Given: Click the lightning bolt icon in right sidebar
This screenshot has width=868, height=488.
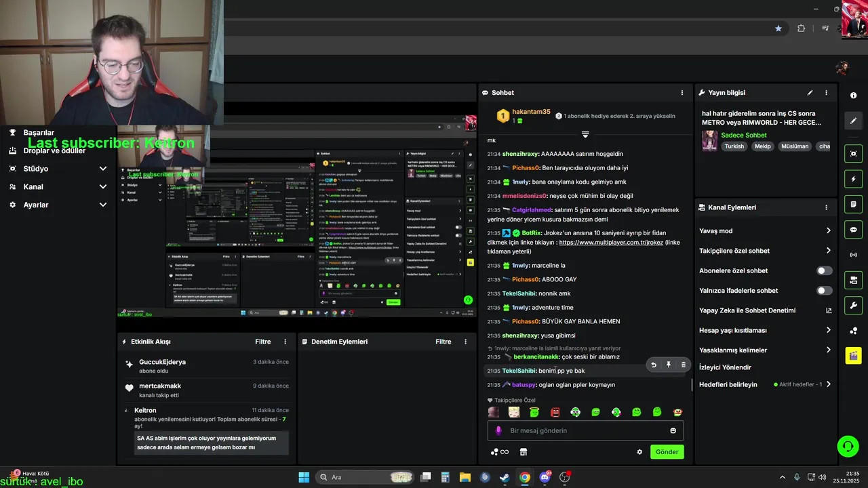Looking at the screenshot, I should [x=853, y=179].
